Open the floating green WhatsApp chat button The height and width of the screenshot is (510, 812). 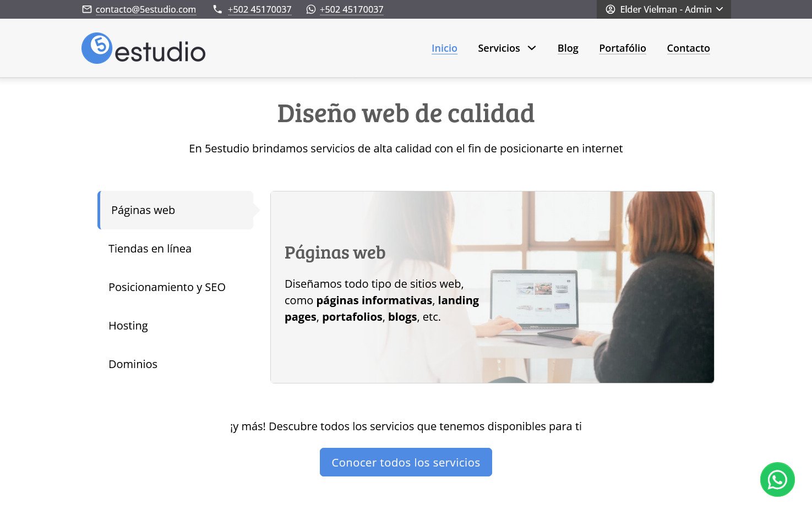pos(777,479)
